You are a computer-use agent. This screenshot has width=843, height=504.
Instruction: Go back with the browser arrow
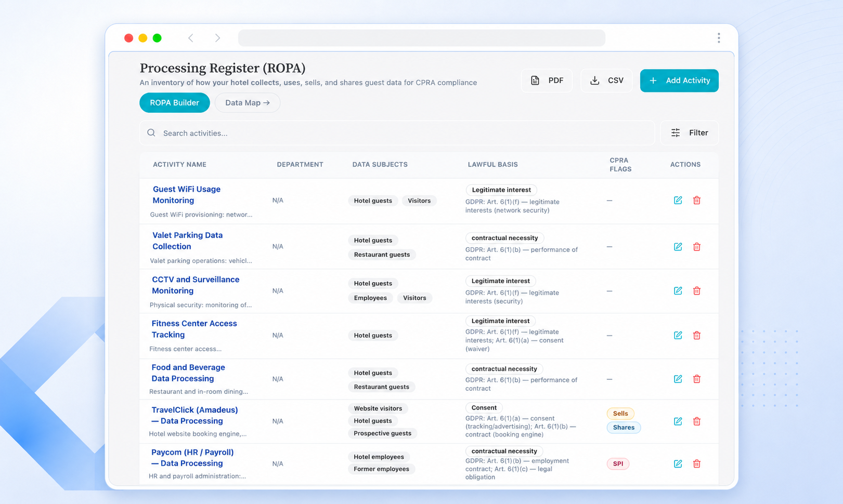(191, 38)
